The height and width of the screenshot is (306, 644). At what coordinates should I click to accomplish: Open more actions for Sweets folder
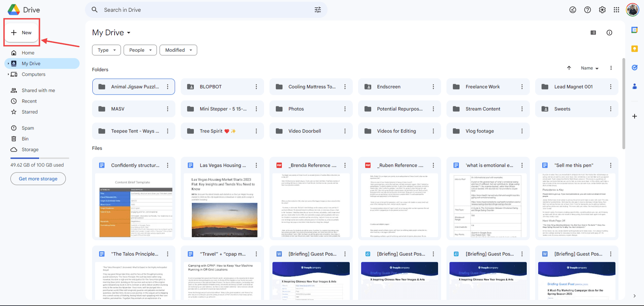pyautogui.click(x=611, y=109)
